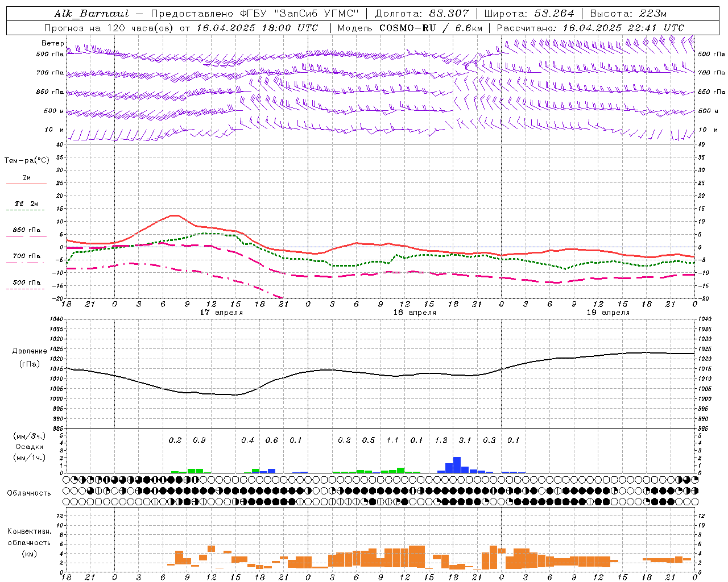Click the latitude value Широта: 53.264
This screenshot has width=728, height=582.
click(x=529, y=14)
